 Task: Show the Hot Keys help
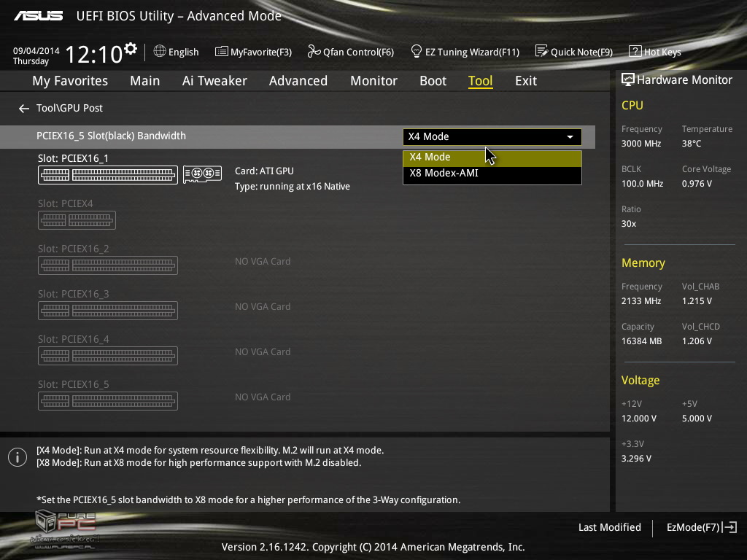pos(655,52)
